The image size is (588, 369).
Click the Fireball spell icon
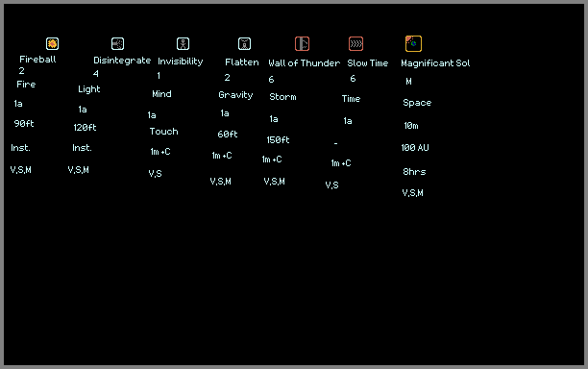[x=52, y=44]
